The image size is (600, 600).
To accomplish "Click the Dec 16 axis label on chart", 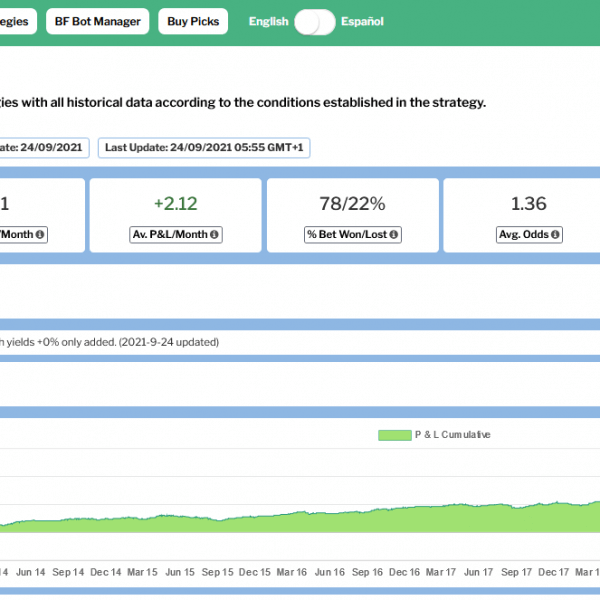I will (404, 572).
